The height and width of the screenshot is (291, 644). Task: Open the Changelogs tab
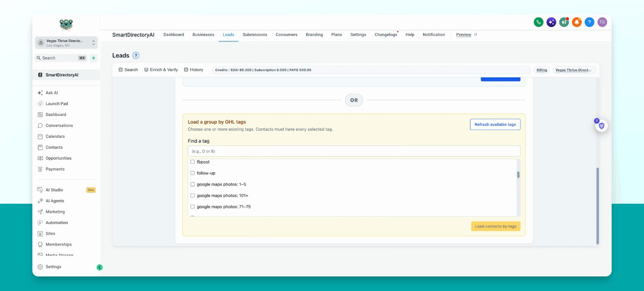click(386, 35)
